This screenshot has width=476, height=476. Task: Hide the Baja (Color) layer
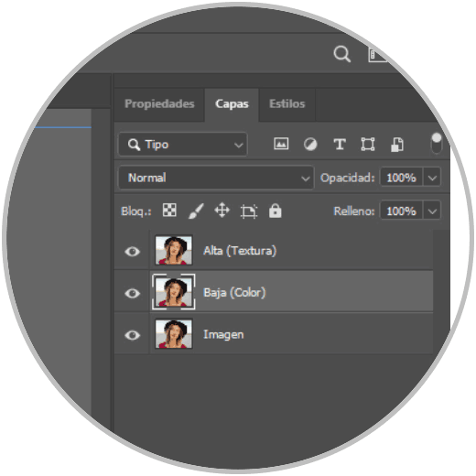click(x=132, y=293)
